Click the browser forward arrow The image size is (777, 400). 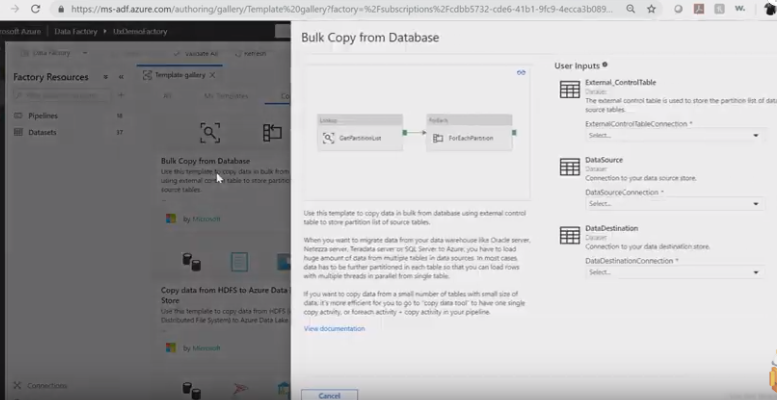(14, 9)
